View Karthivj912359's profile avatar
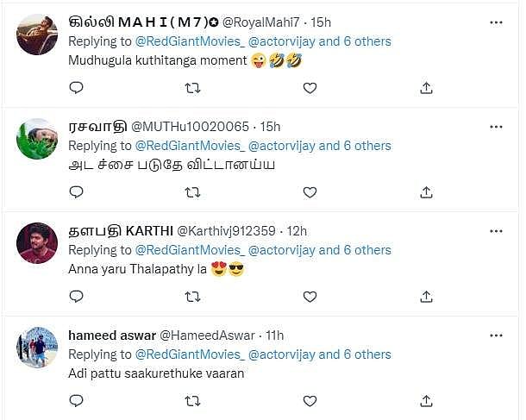The height and width of the screenshot is (420, 526). point(37,243)
